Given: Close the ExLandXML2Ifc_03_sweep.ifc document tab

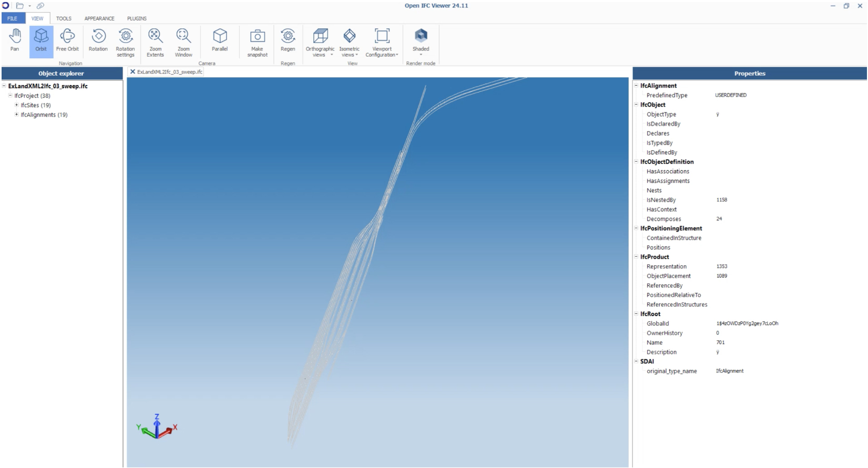Looking at the screenshot, I should 132,72.
